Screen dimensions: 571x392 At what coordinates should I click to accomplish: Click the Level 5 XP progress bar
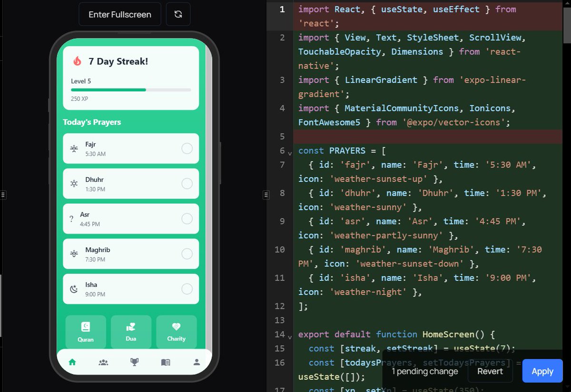pyautogui.click(x=131, y=89)
